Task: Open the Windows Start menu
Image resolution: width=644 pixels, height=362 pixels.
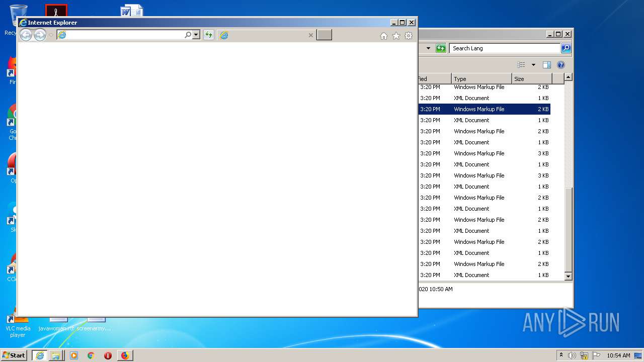Action: pyautogui.click(x=14, y=355)
